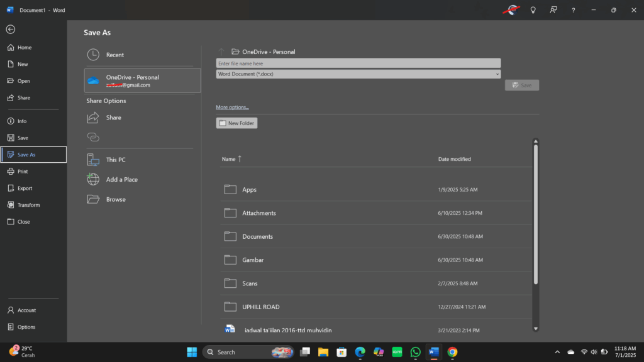The width and height of the screenshot is (644, 362).
Task: Open the Windows Start menu
Action: (192, 352)
